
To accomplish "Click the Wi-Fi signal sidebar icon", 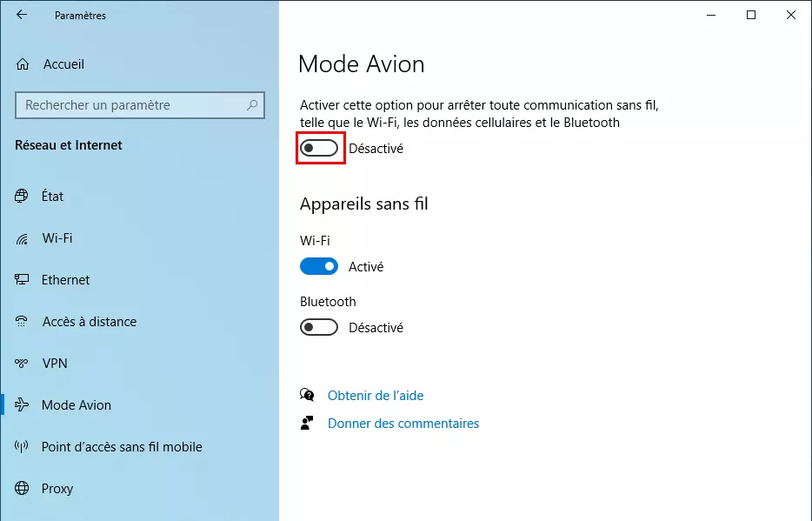I will pos(21,238).
